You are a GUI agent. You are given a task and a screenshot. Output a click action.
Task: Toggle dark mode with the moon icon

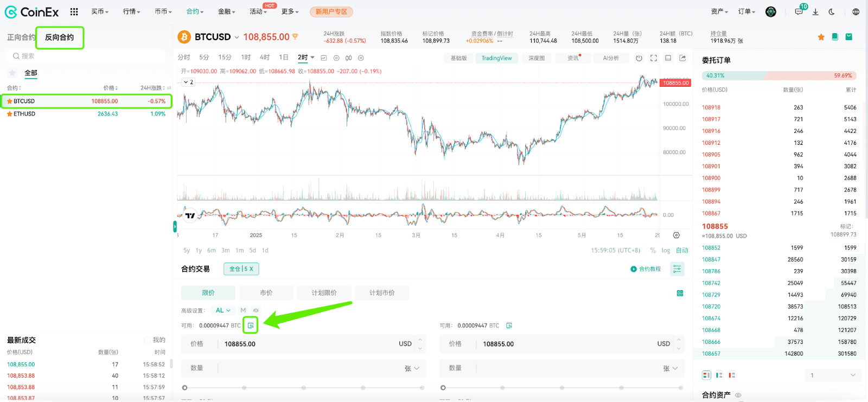point(832,11)
